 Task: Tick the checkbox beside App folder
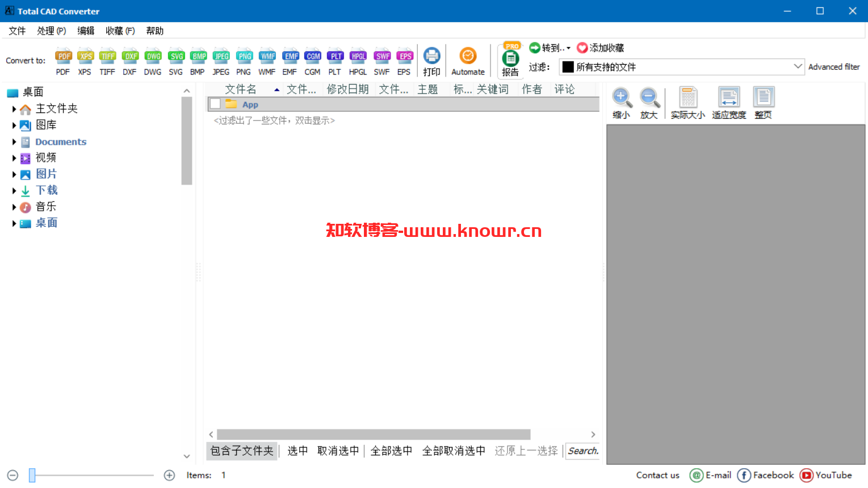tap(215, 104)
